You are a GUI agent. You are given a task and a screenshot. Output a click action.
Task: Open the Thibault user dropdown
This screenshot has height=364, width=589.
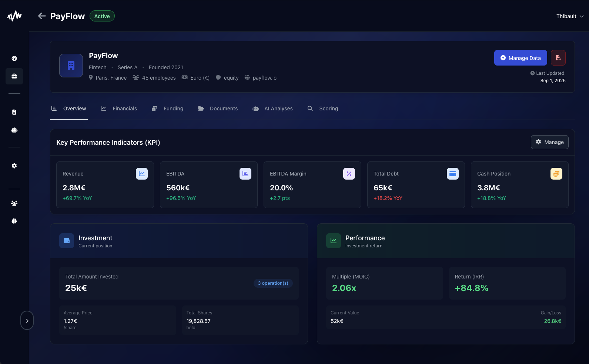pyautogui.click(x=570, y=16)
